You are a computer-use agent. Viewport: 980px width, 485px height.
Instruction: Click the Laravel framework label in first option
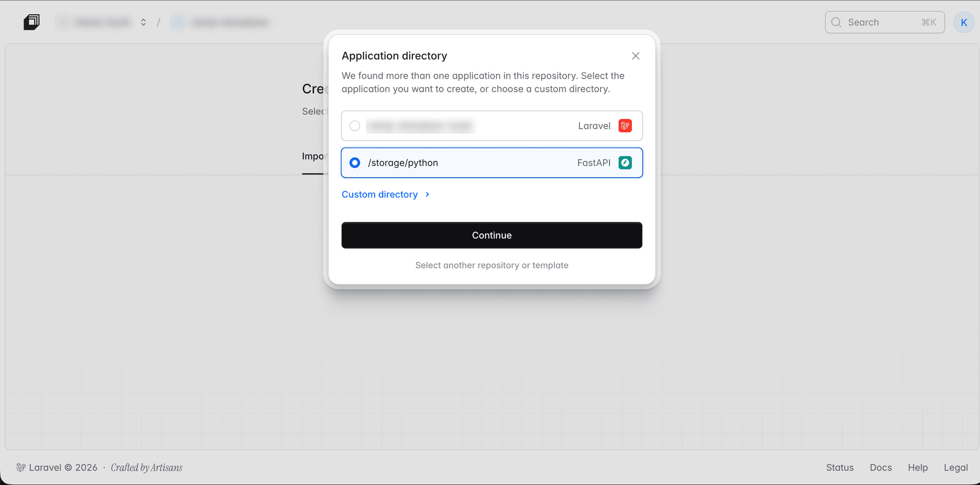tap(594, 126)
